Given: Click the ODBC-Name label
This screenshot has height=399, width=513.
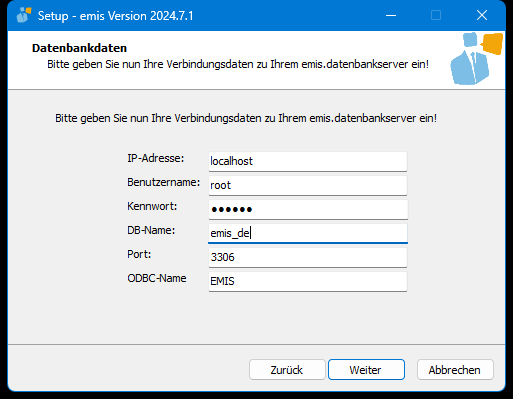Looking at the screenshot, I should click(157, 278).
